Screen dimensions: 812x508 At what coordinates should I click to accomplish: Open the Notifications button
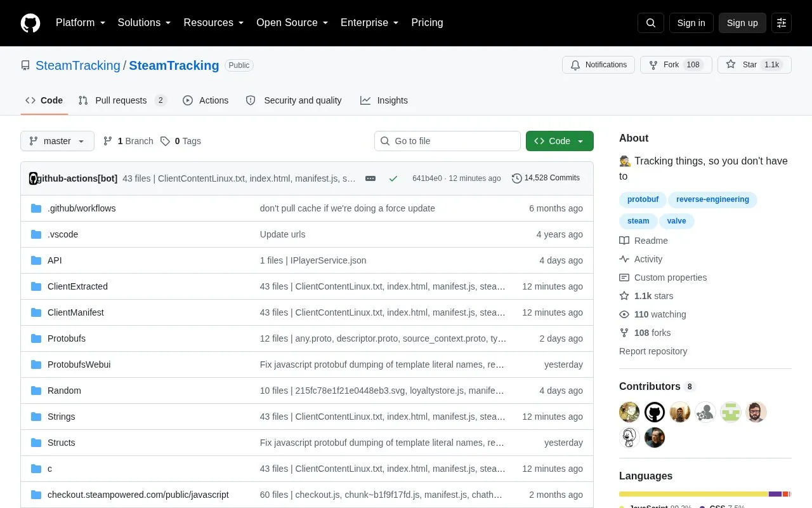click(x=598, y=65)
